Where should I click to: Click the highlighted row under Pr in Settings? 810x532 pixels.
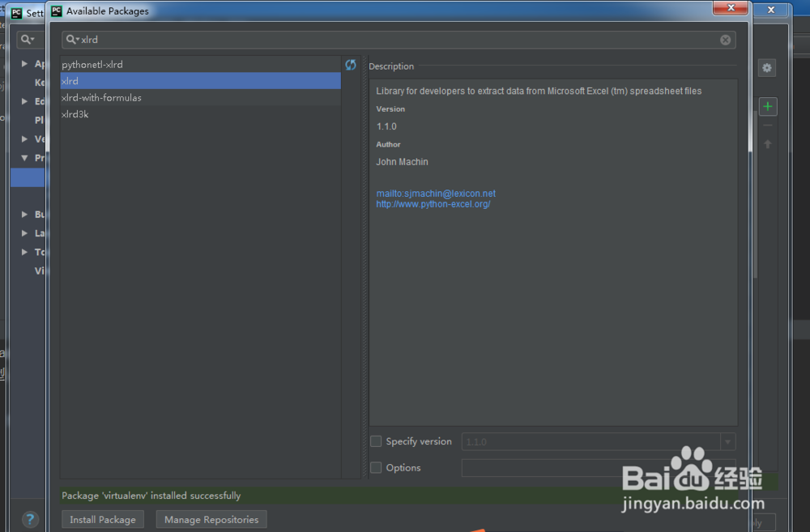coord(28,177)
